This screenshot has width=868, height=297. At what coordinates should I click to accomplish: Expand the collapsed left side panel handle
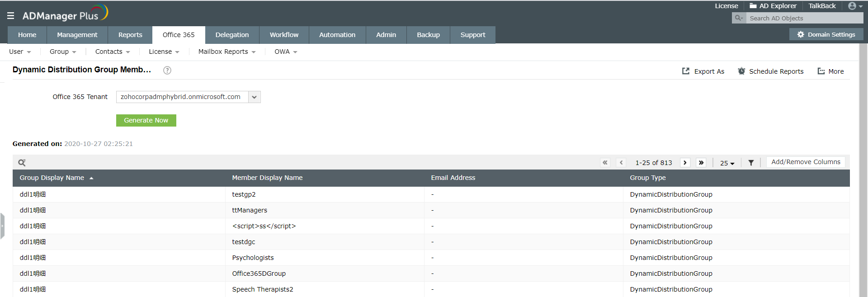click(x=2, y=226)
